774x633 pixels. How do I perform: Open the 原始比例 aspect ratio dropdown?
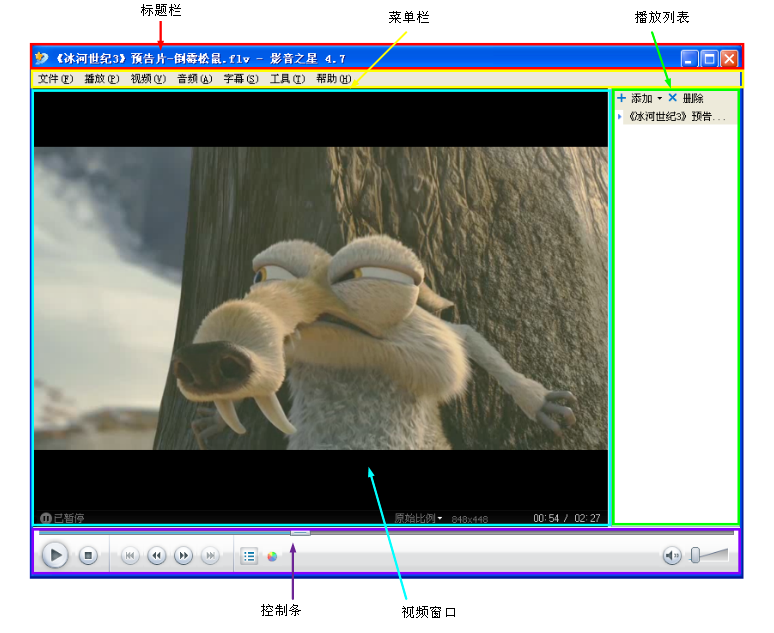pyautogui.click(x=418, y=518)
